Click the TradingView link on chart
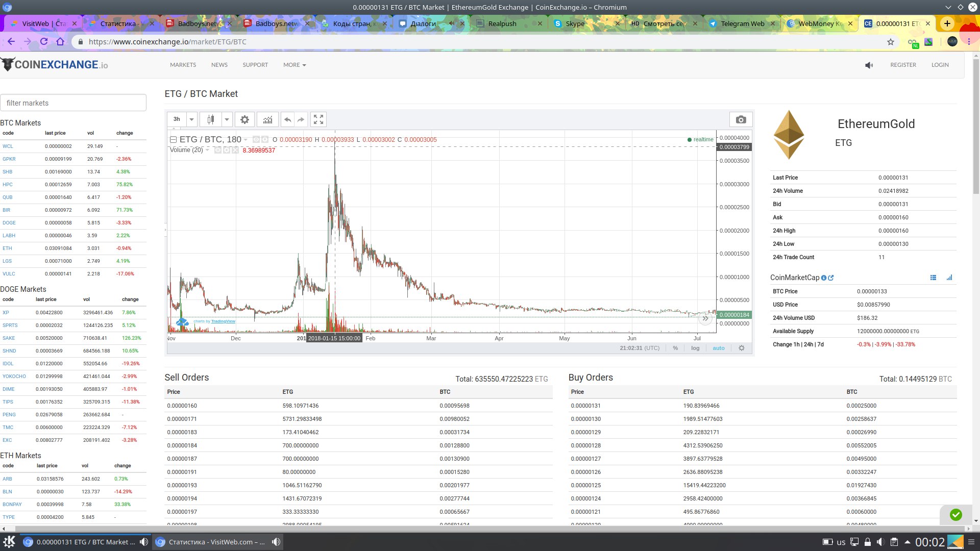Viewport: 980px width, 551px height. click(223, 321)
